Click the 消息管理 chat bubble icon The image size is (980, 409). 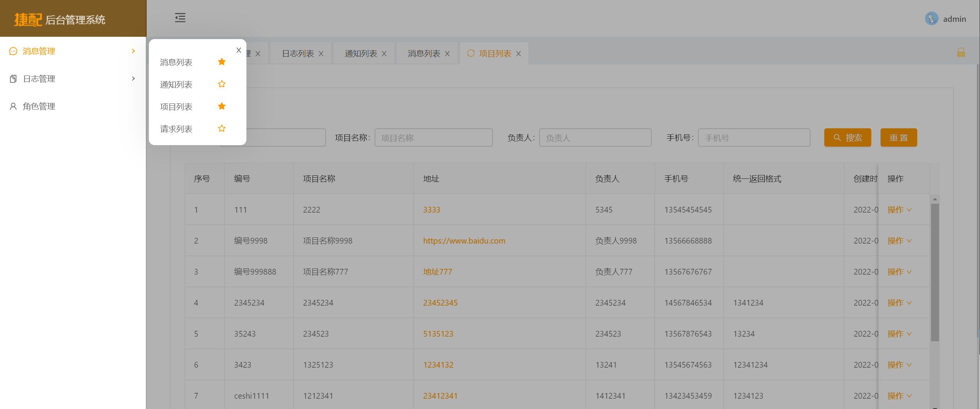[13, 51]
